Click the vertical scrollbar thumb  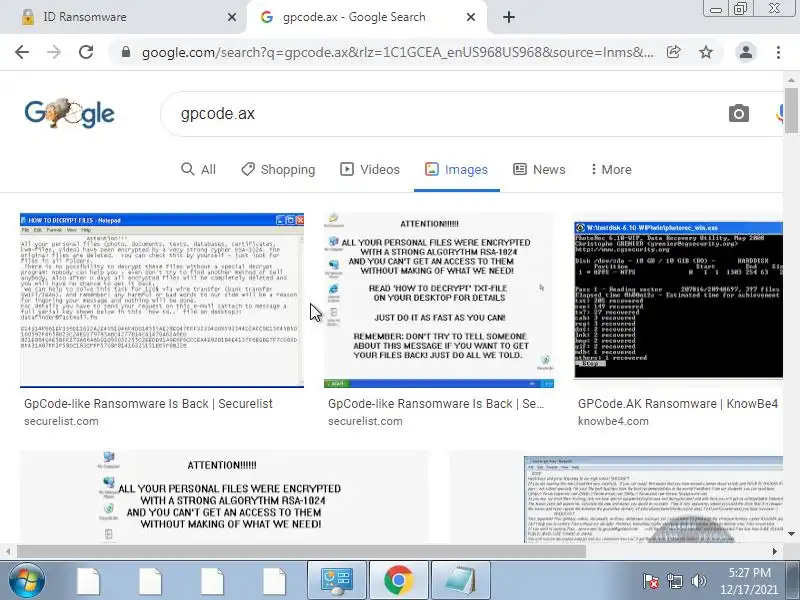click(x=791, y=110)
